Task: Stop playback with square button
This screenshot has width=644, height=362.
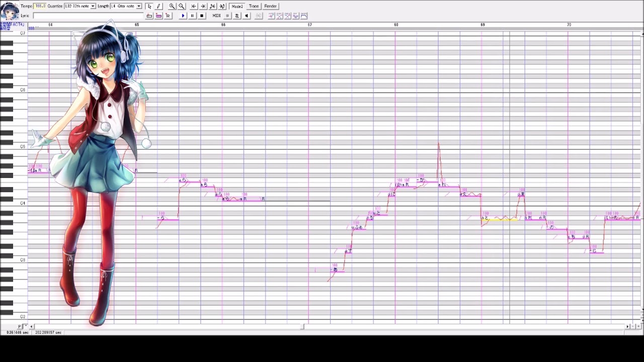Action: click(x=202, y=16)
